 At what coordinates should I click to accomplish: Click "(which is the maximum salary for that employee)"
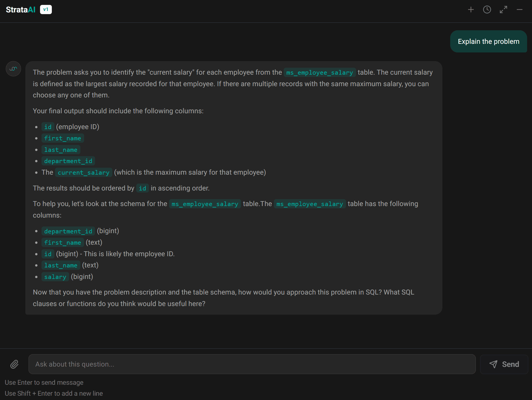pyautogui.click(x=190, y=172)
